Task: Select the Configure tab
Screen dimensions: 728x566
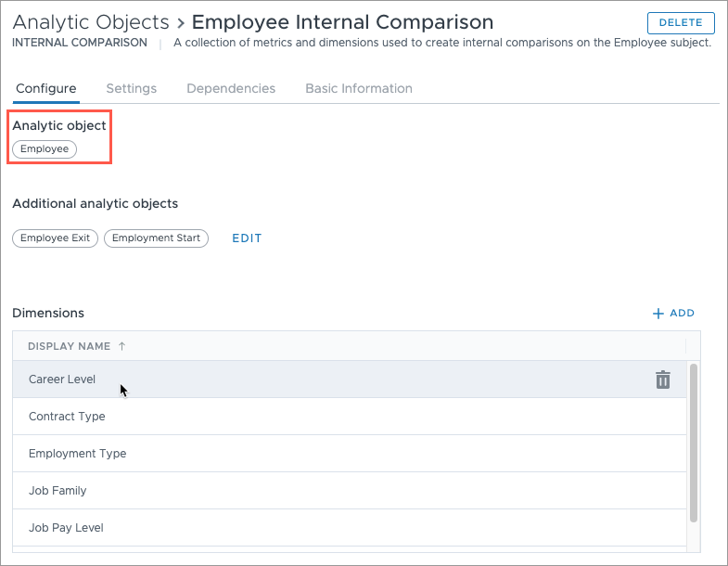Action: [46, 88]
